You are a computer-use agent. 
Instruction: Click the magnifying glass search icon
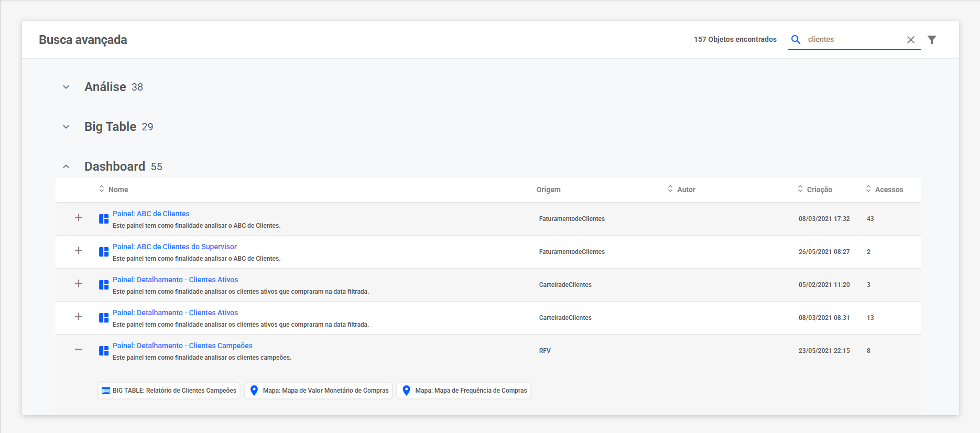tap(796, 40)
